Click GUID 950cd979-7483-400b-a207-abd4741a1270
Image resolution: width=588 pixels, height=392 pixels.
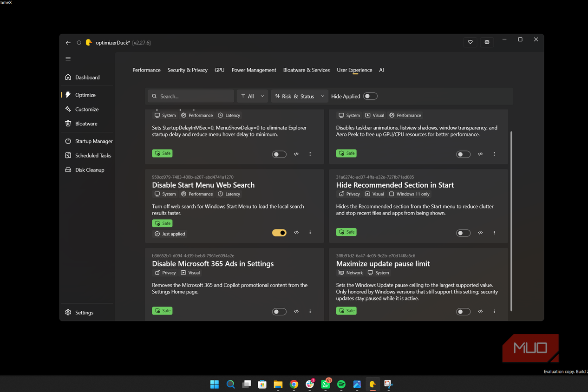[193, 177]
